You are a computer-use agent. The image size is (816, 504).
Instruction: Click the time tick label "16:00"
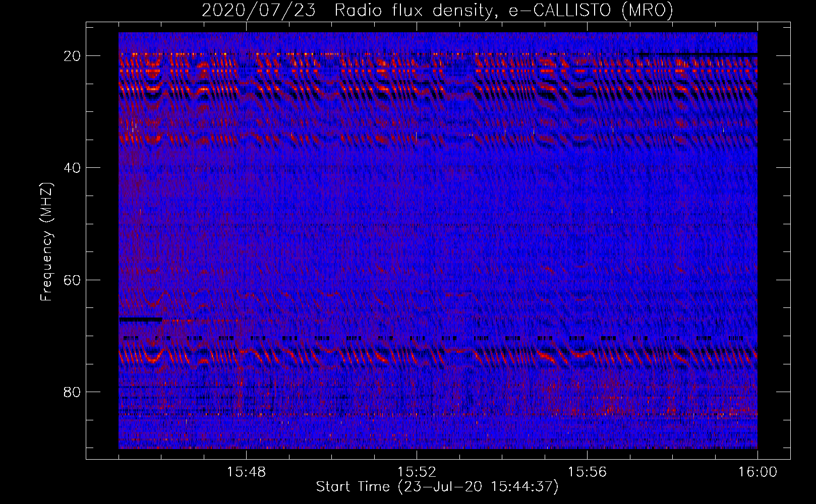click(757, 472)
